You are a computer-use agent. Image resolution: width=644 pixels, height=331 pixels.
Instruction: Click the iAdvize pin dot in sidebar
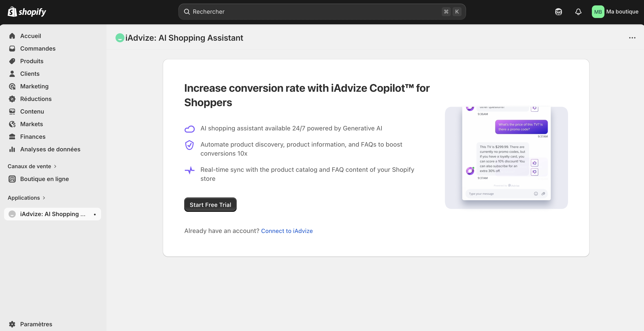point(95,215)
